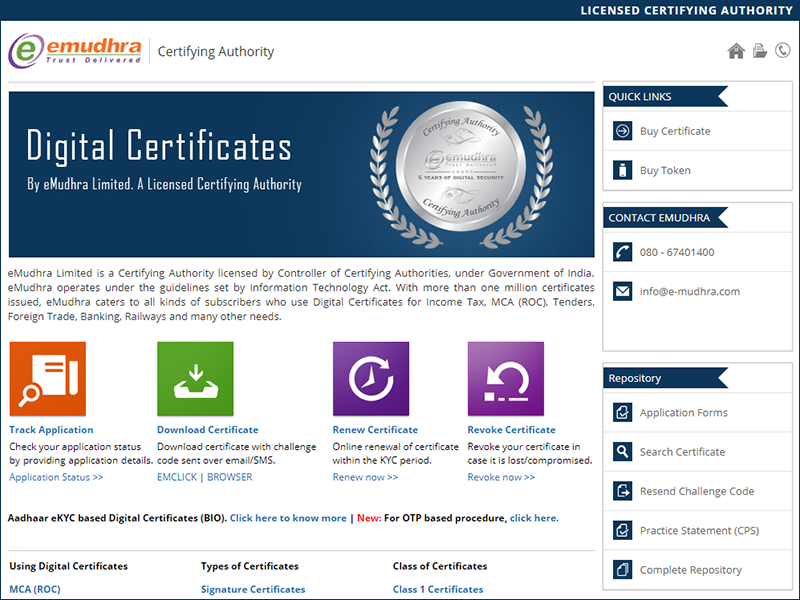Open Practice Statement (CPS) link
The height and width of the screenshot is (600, 800).
[699, 530]
